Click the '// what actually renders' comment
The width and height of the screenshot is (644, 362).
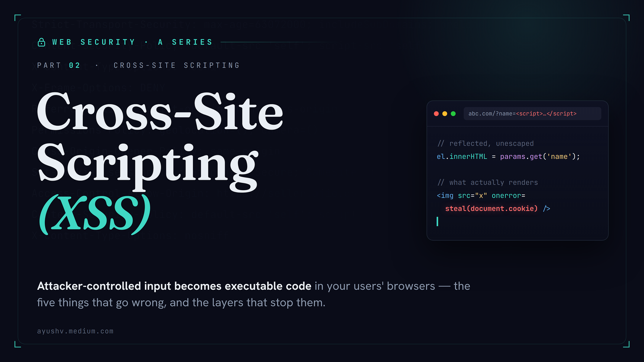click(x=487, y=182)
